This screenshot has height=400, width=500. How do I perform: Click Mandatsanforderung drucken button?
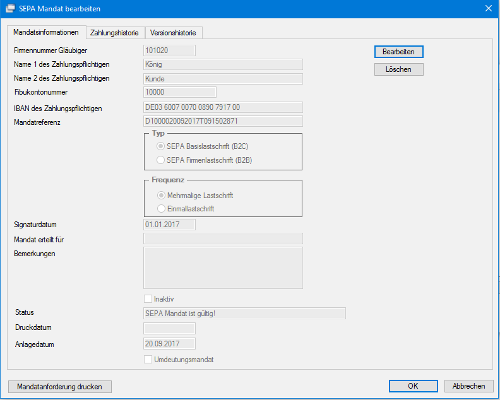click(60, 387)
